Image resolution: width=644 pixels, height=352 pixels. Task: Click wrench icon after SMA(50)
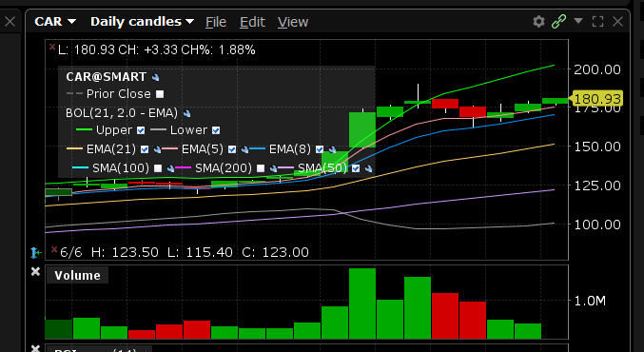[x=368, y=168]
